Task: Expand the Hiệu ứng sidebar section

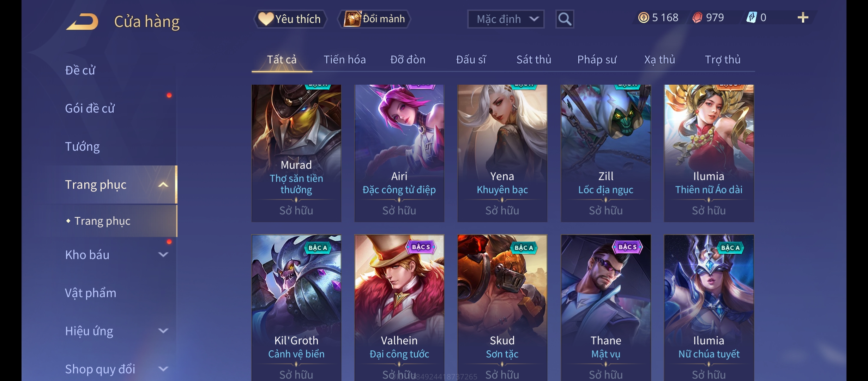Action: [163, 331]
